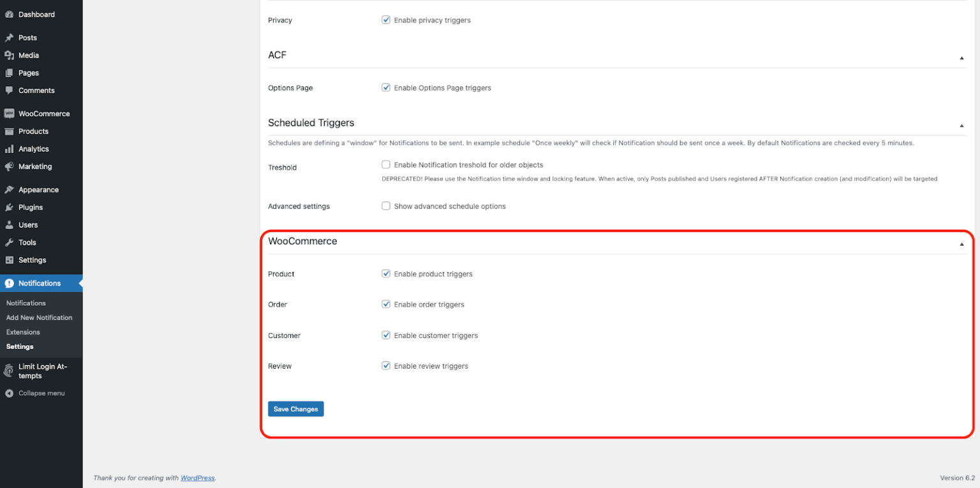Open the Appearance menu icon

(9, 189)
